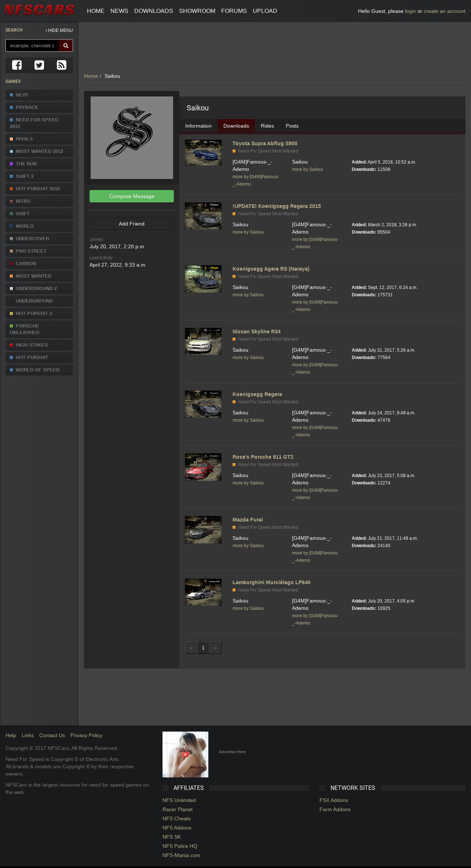Collapse sidebar with Hide Menu
Viewport: 471px width, 868px height.
[59, 30]
